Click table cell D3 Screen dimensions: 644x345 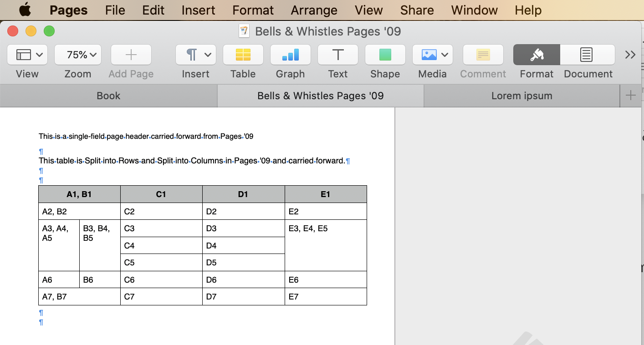coord(243,228)
